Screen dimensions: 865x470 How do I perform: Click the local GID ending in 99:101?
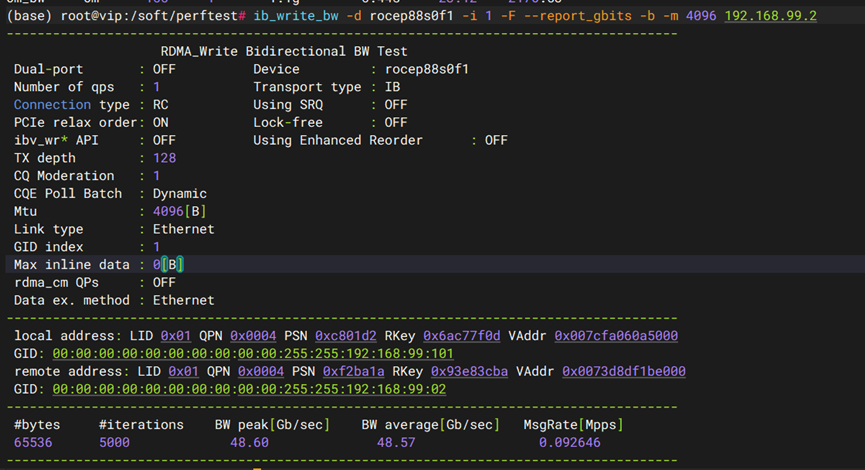(253, 353)
